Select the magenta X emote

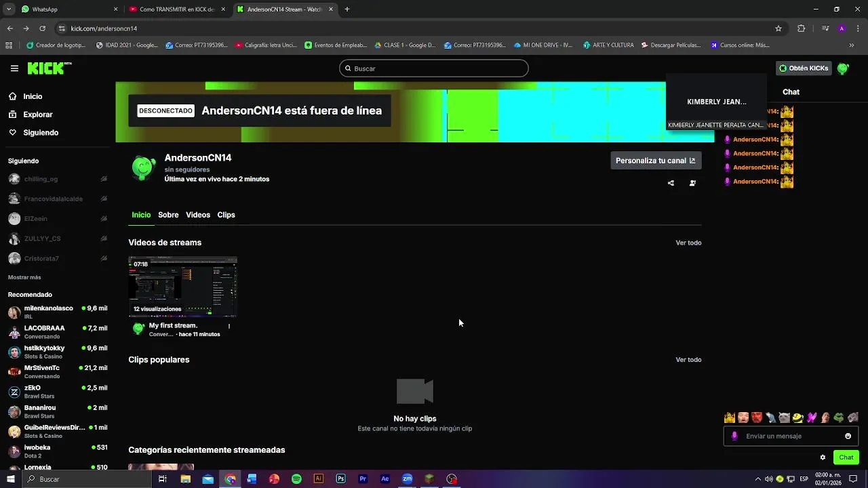pyautogui.click(x=812, y=418)
